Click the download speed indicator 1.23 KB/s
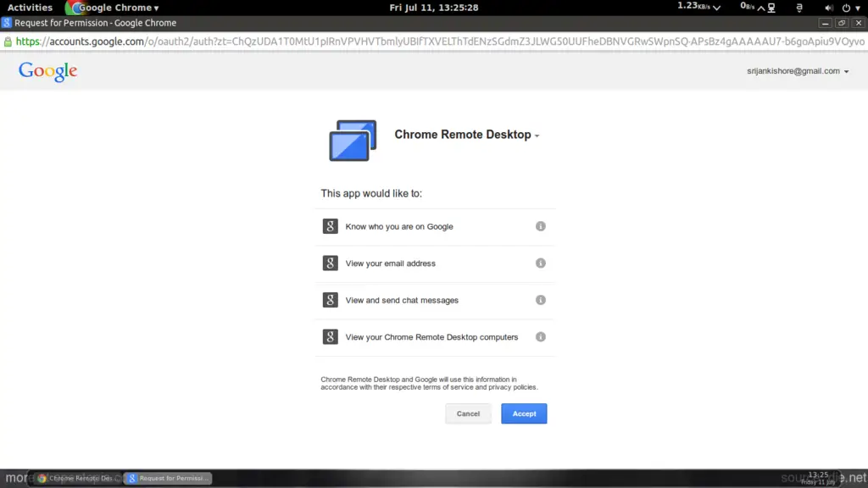 (x=698, y=7)
